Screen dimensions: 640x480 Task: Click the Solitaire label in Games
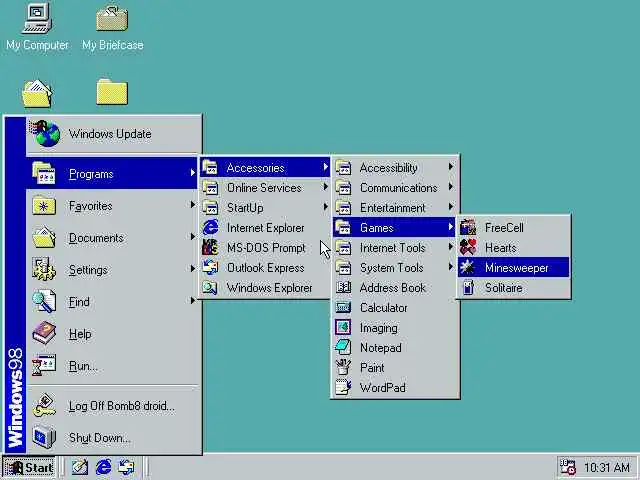[504, 287]
